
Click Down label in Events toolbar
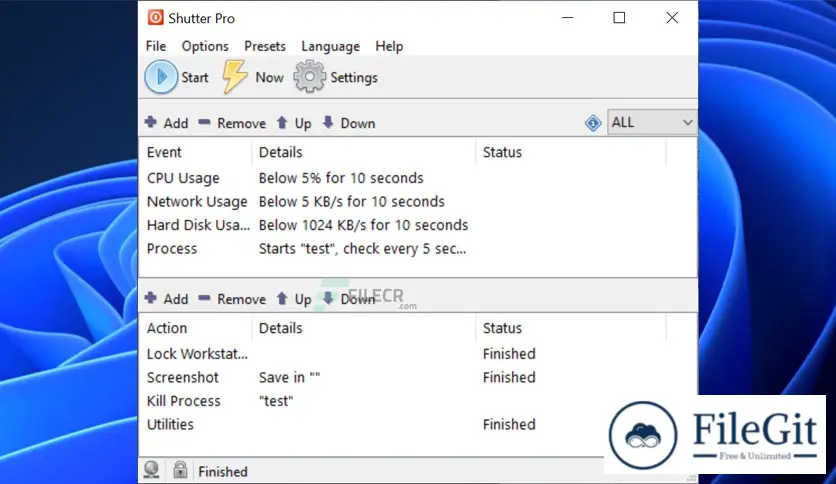coord(358,124)
